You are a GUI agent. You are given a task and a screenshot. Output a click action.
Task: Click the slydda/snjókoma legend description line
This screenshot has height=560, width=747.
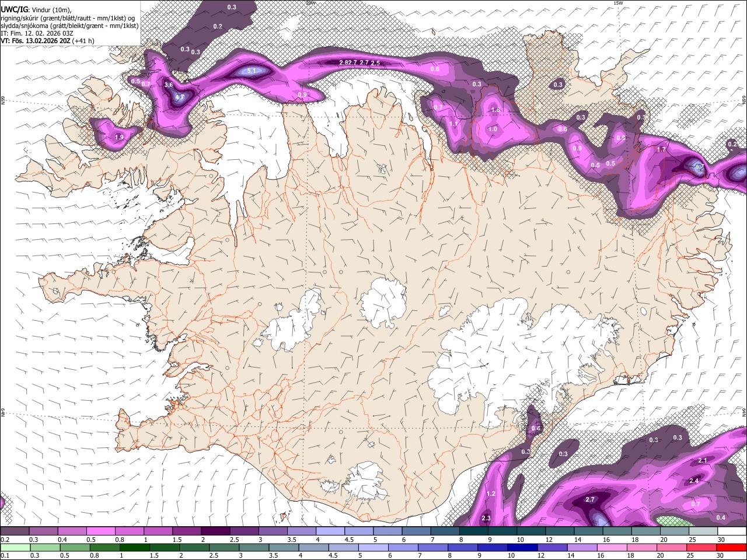pos(69,26)
